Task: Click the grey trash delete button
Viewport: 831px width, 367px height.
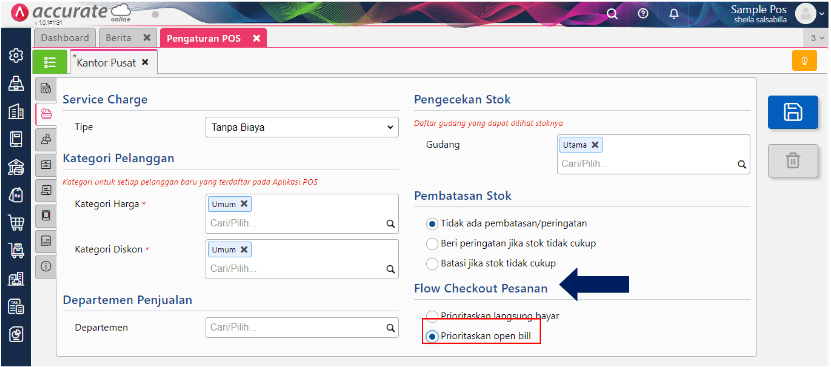Action: [792, 160]
